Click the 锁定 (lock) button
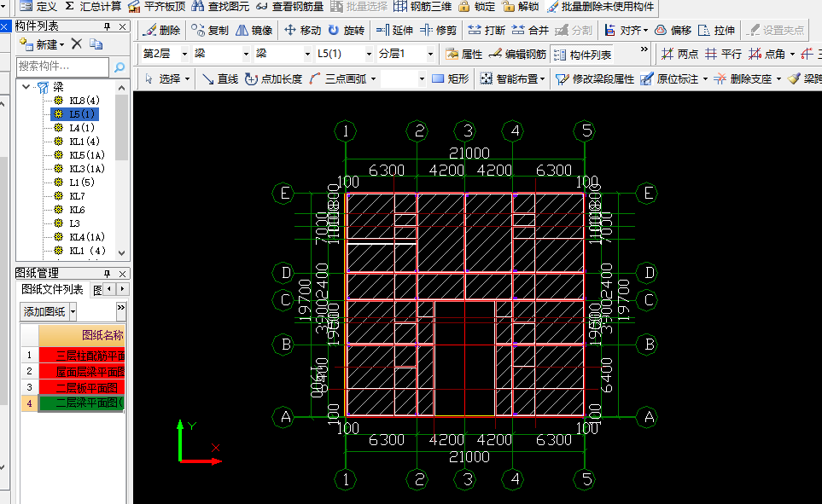The height and width of the screenshot is (504, 822). [x=476, y=6]
